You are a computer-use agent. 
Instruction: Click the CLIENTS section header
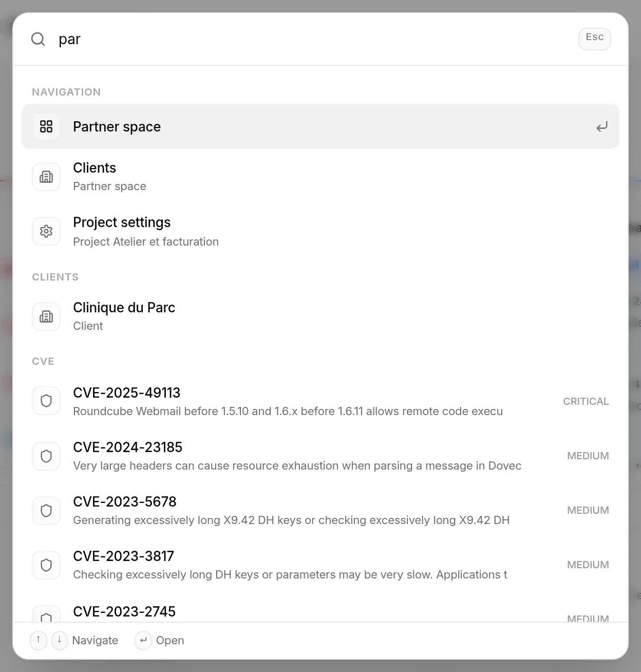(55, 277)
